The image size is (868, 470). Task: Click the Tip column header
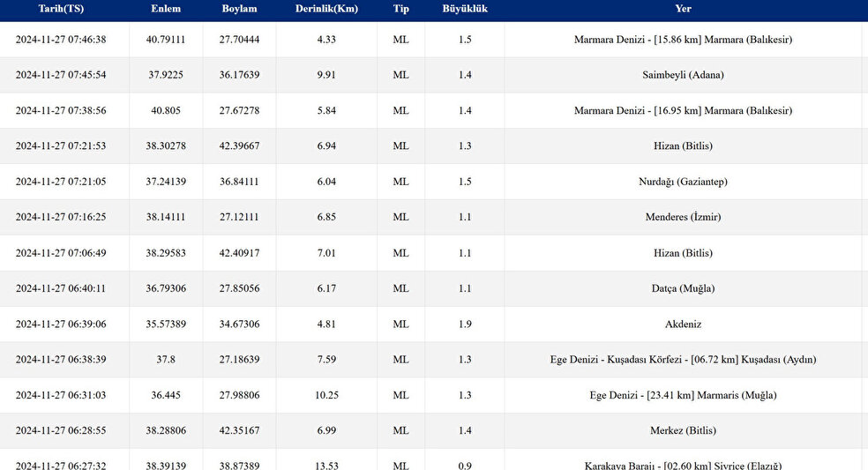point(400,9)
